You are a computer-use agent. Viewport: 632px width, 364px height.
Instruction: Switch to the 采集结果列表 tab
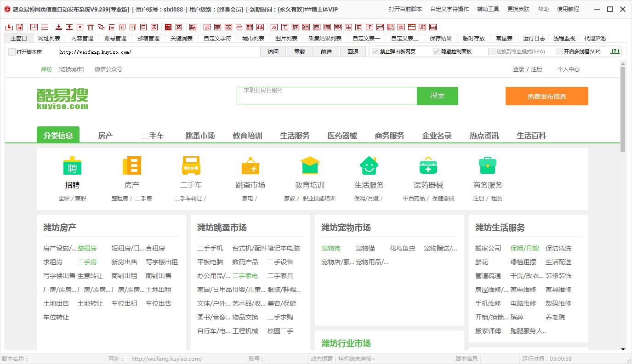325,38
